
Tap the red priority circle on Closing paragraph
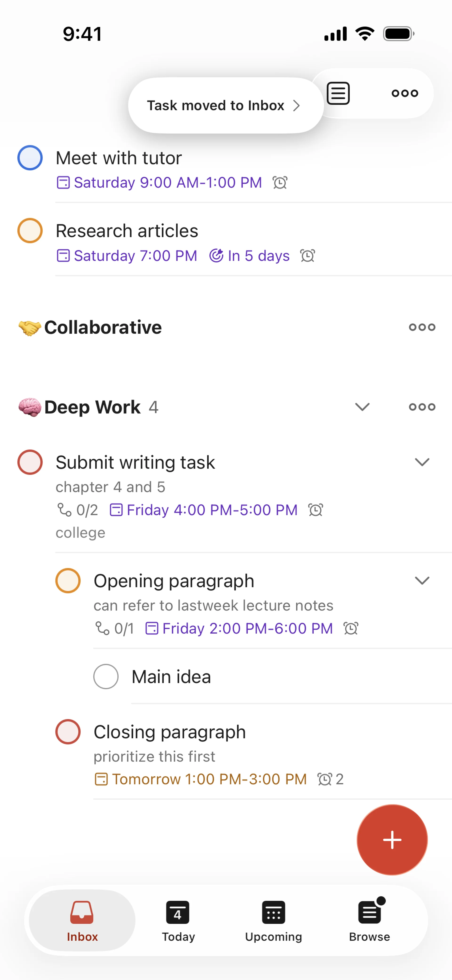[x=68, y=732]
